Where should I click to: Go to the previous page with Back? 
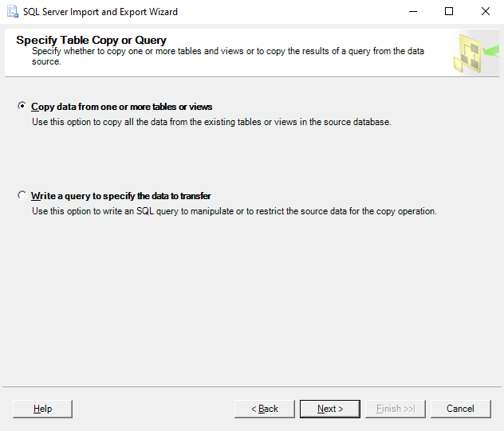265,409
